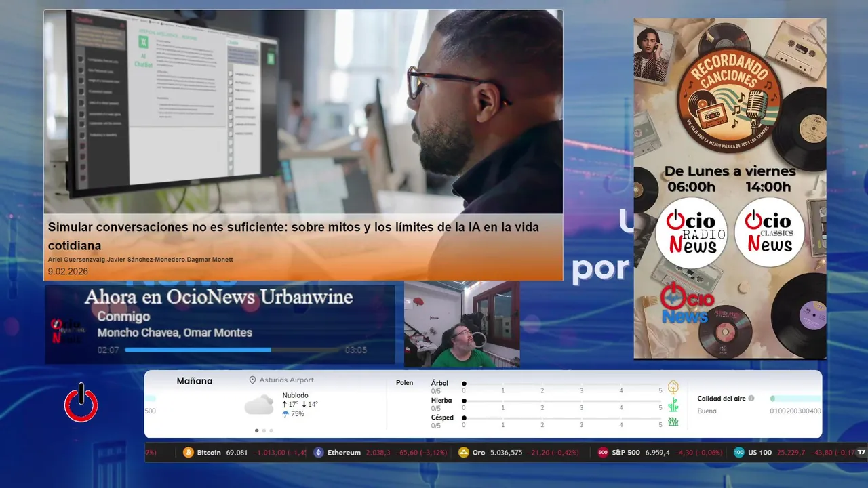
Task: Click the Árbol pollen level scale
Action: point(562,384)
